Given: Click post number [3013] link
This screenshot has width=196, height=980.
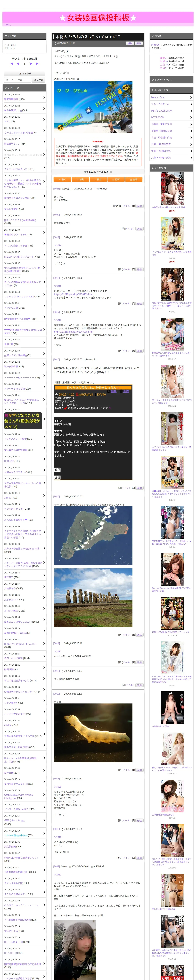Looking at the screenshot, I should [56, 671].
